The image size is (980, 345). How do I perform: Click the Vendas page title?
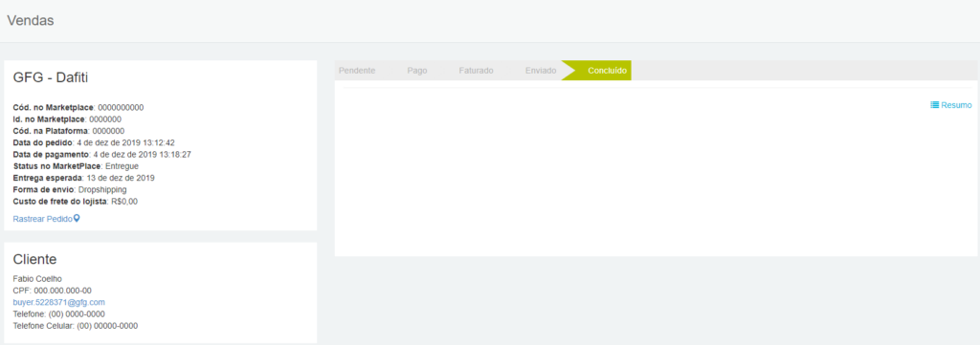click(31, 21)
